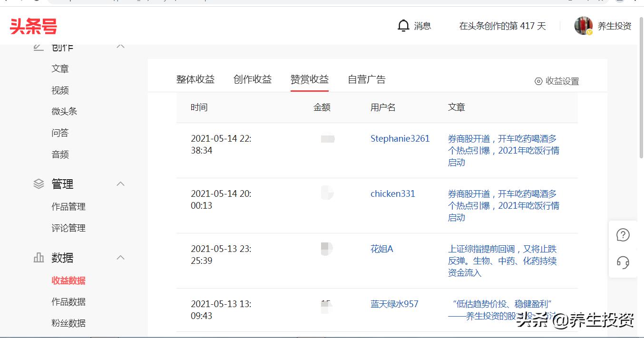Click the chicken331 username link
This screenshot has height=338, width=644.
[392, 193]
